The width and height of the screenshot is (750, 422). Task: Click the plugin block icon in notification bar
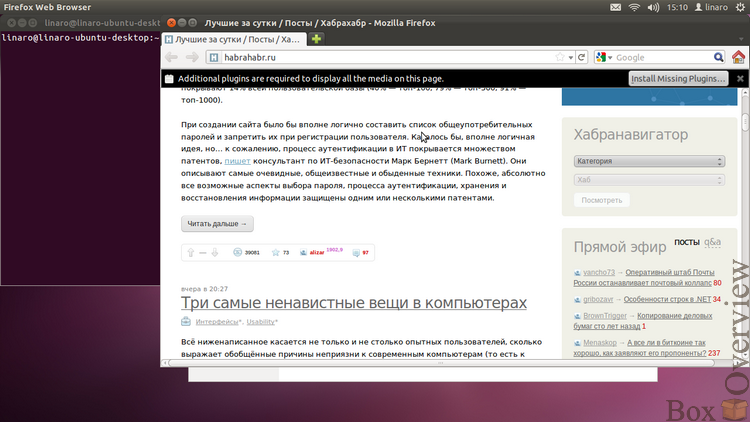click(x=169, y=79)
